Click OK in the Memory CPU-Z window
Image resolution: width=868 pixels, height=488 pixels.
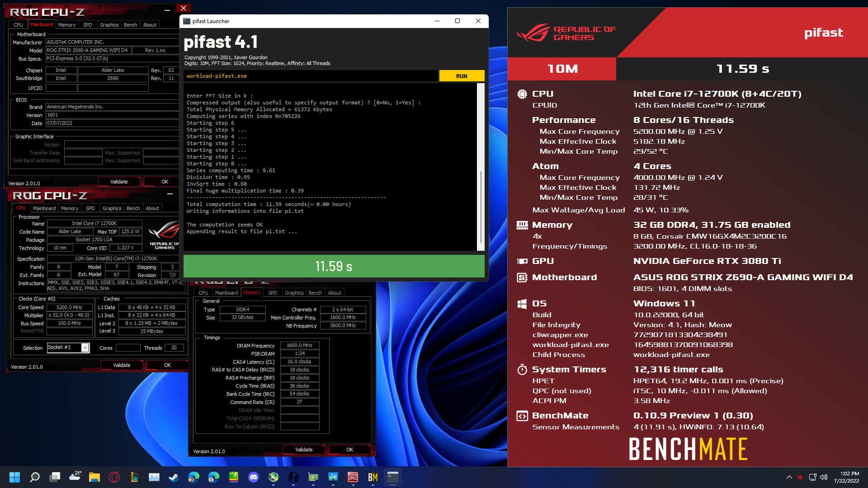[350, 450]
